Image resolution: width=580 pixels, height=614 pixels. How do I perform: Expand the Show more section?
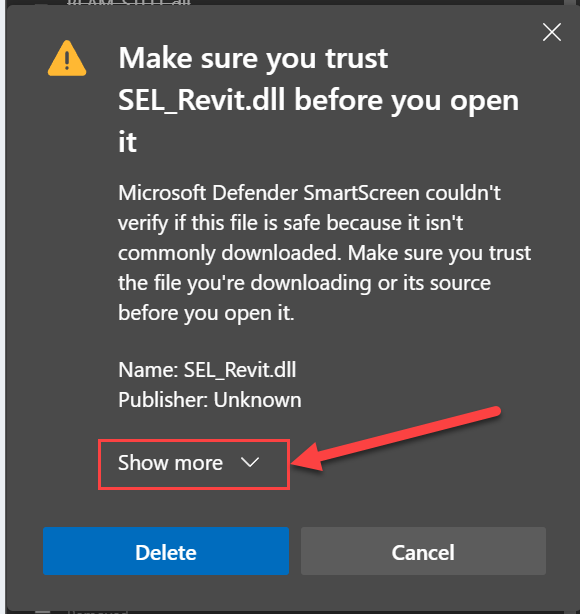point(194,464)
